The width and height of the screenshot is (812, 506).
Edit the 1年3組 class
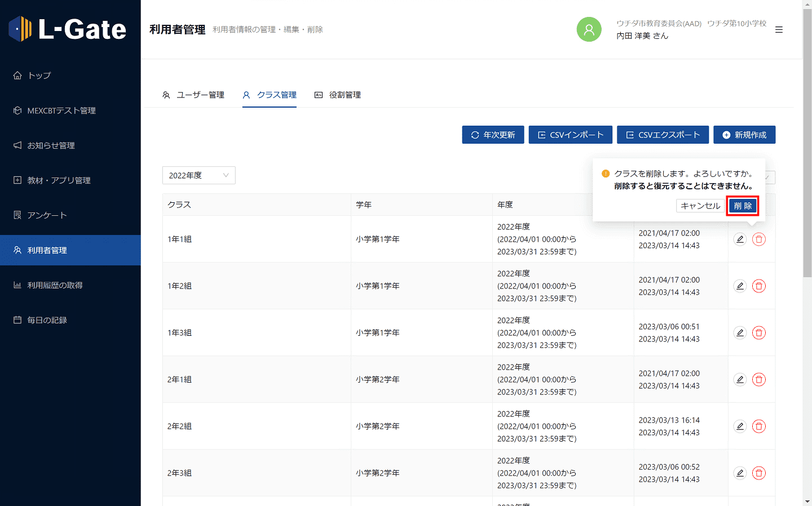point(740,333)
